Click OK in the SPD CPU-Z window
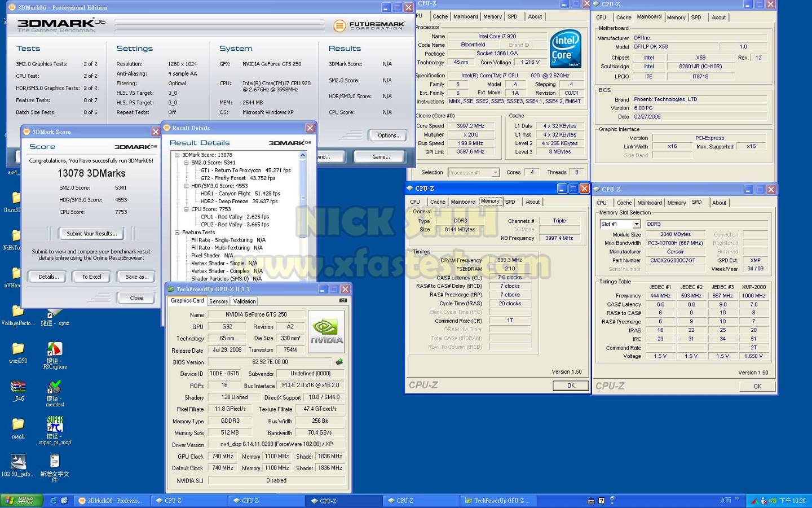Viewport: 812px width, 508px height. click(x=757, y=386)
